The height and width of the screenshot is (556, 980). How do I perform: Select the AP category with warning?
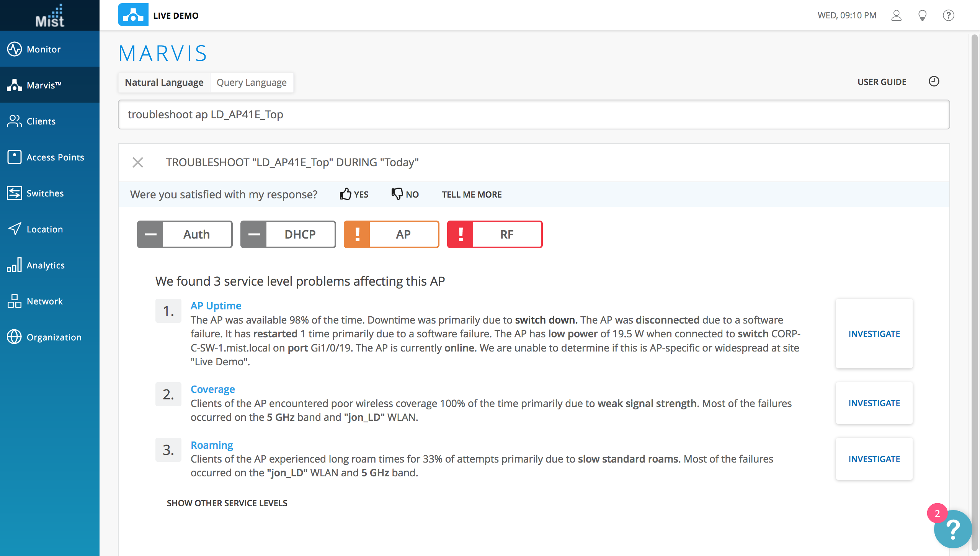tap(391, 234)
